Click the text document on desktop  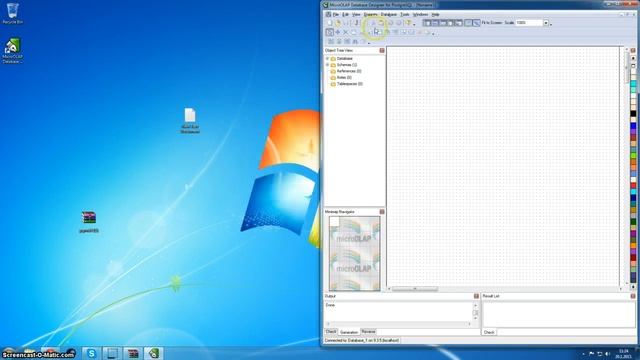coord(190,121)
